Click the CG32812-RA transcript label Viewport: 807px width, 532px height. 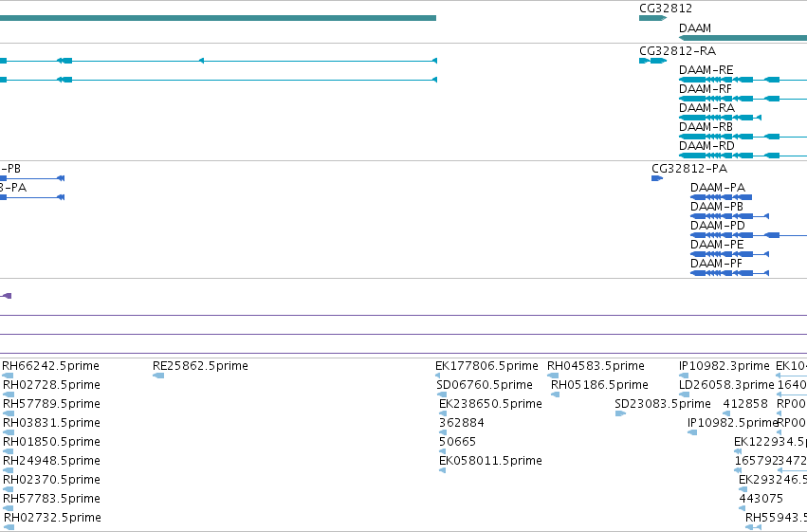click(x=677, y=51)
